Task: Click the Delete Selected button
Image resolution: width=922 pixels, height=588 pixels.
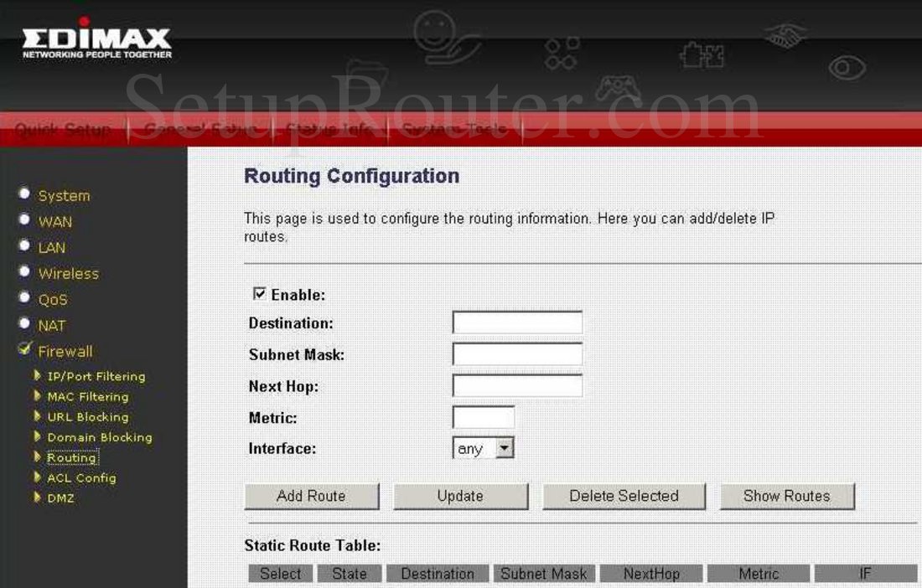Action: [x=623, y=496]
